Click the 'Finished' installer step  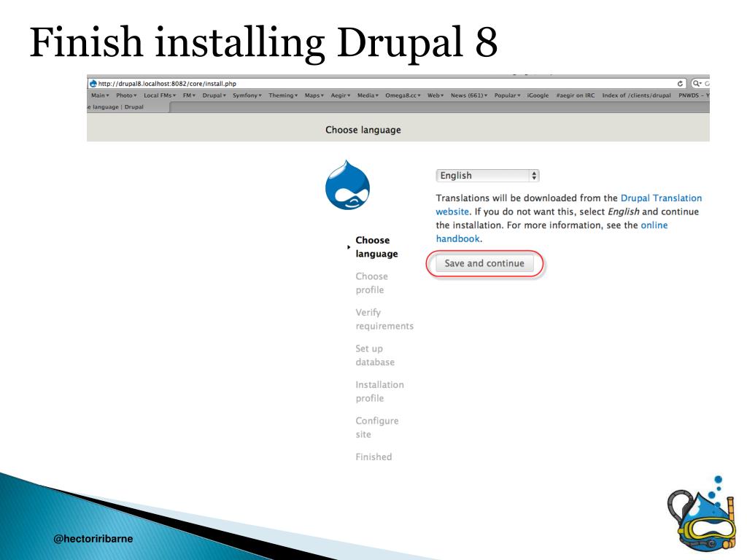point(373,456)
